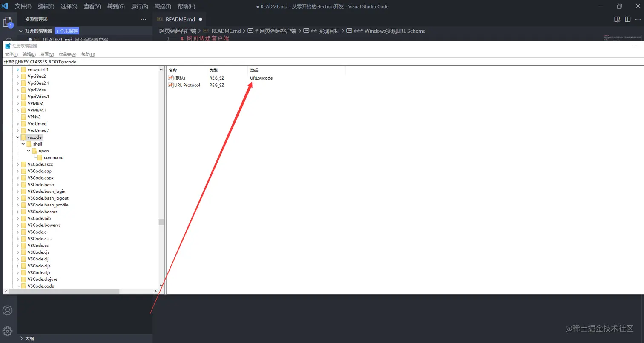This screenshot has width=644, height=343.
Task: Expand the vmwpctrl.1 registry key
Action: tap(18, 70)
